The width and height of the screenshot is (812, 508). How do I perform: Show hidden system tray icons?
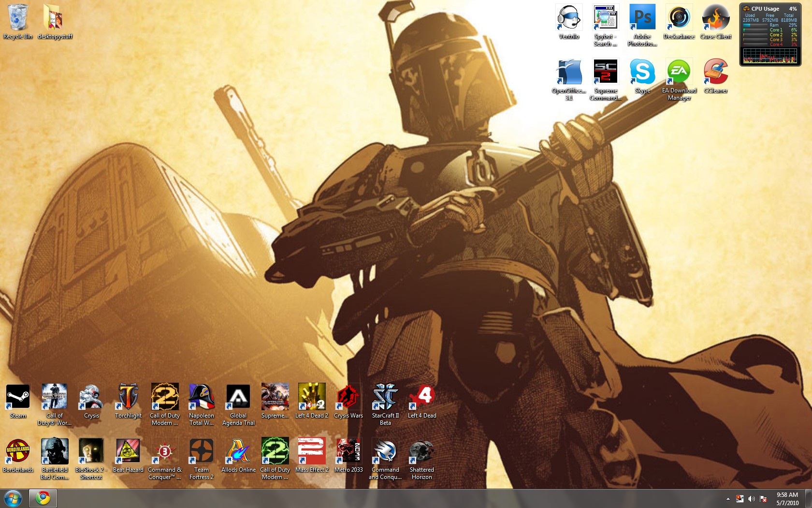[x=728, y=499]
